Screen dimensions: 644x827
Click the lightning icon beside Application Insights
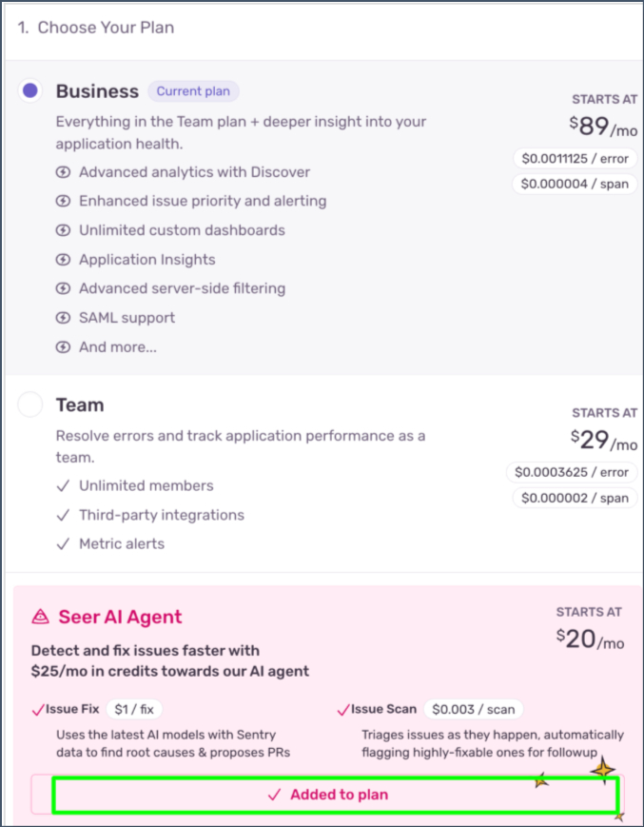[63, 260]
